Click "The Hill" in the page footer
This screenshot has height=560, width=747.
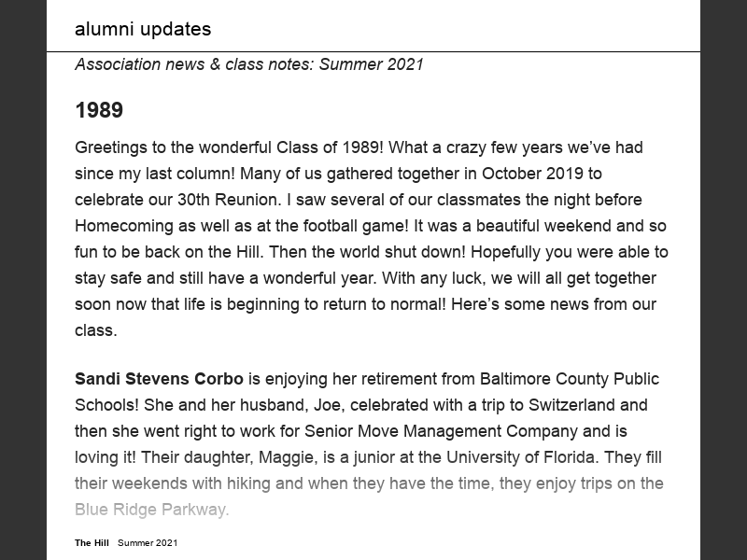pos(92,542)
